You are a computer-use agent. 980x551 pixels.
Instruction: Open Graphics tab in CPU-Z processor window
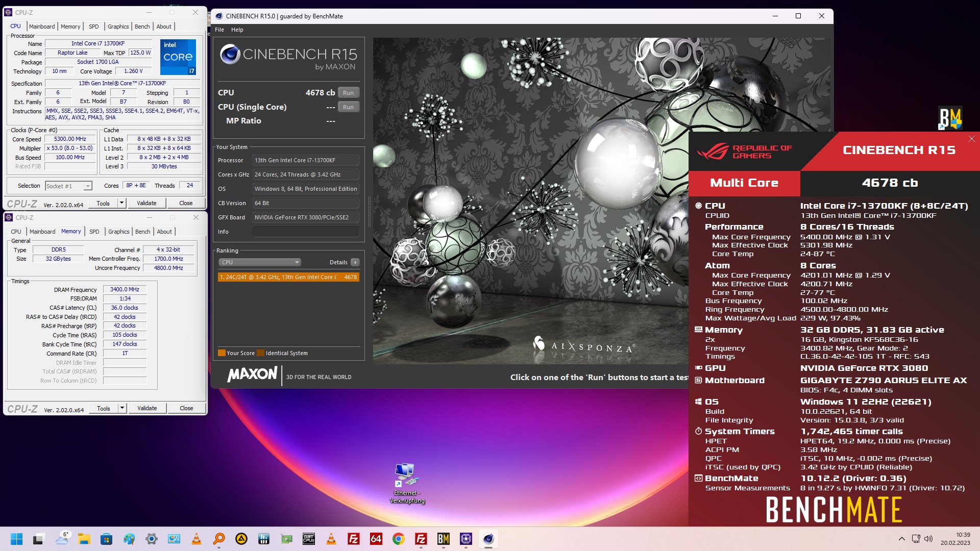(x=118, y=27)
